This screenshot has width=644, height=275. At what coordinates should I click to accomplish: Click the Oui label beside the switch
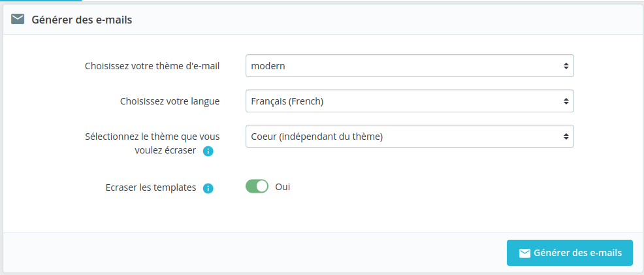(283, 187)
